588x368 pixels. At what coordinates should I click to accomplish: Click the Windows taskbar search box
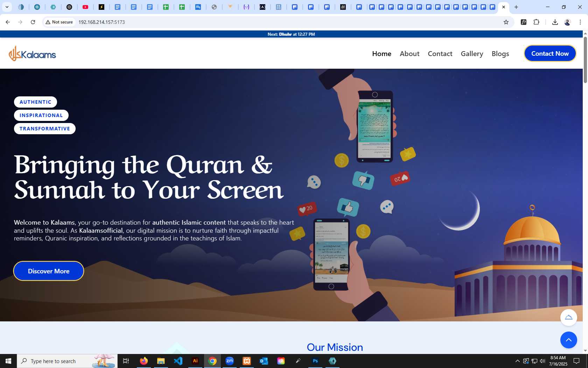pos(67,361)
